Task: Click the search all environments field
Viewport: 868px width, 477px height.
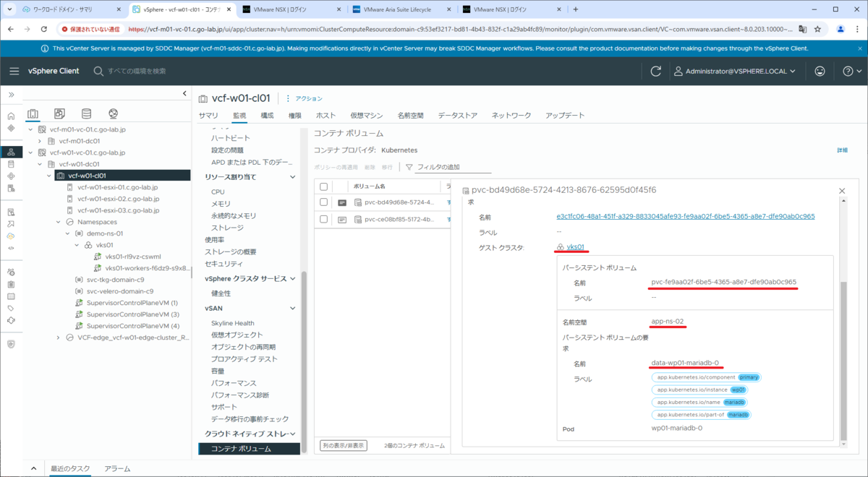Action: 137,71
